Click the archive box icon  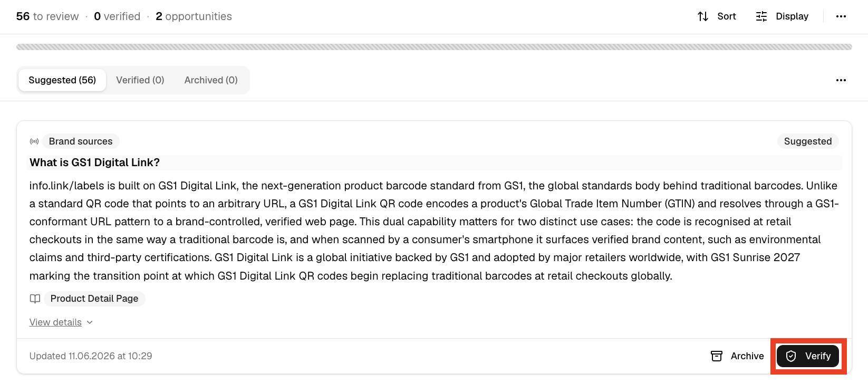click(717, 356)
